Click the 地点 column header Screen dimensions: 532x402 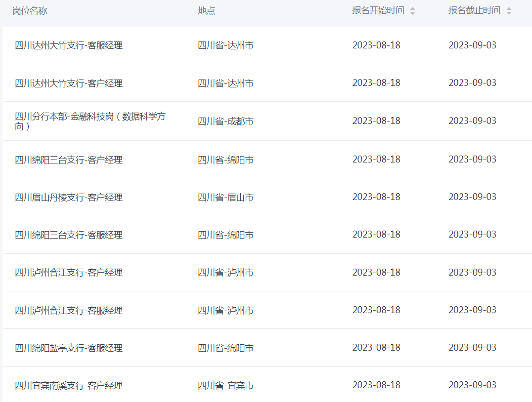[x=207, y=11]
